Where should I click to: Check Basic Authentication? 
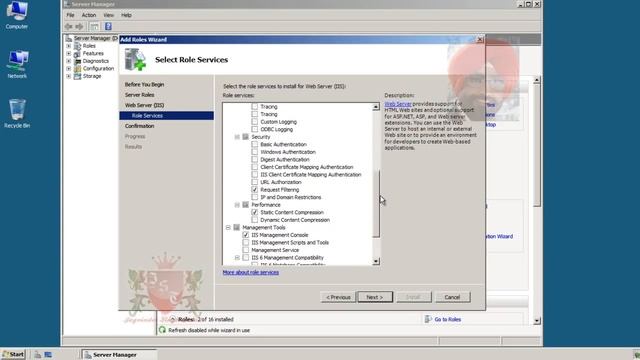tap(255, 144)
